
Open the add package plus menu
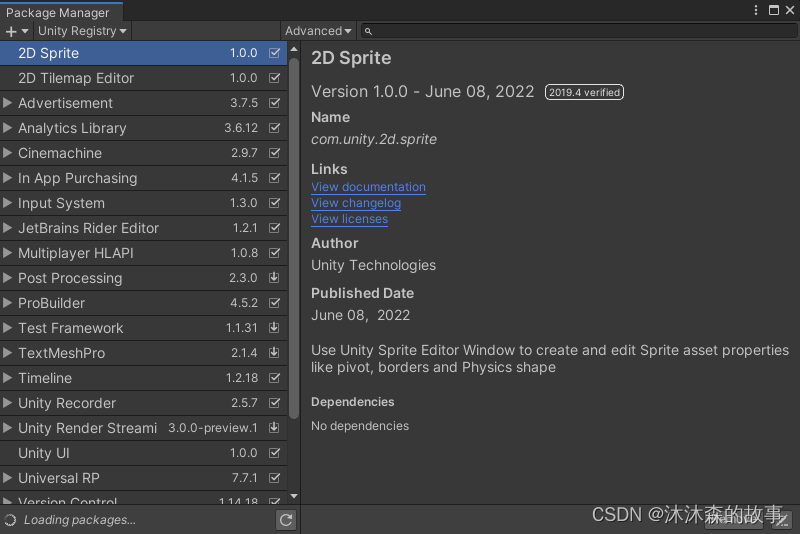(16, 31)
